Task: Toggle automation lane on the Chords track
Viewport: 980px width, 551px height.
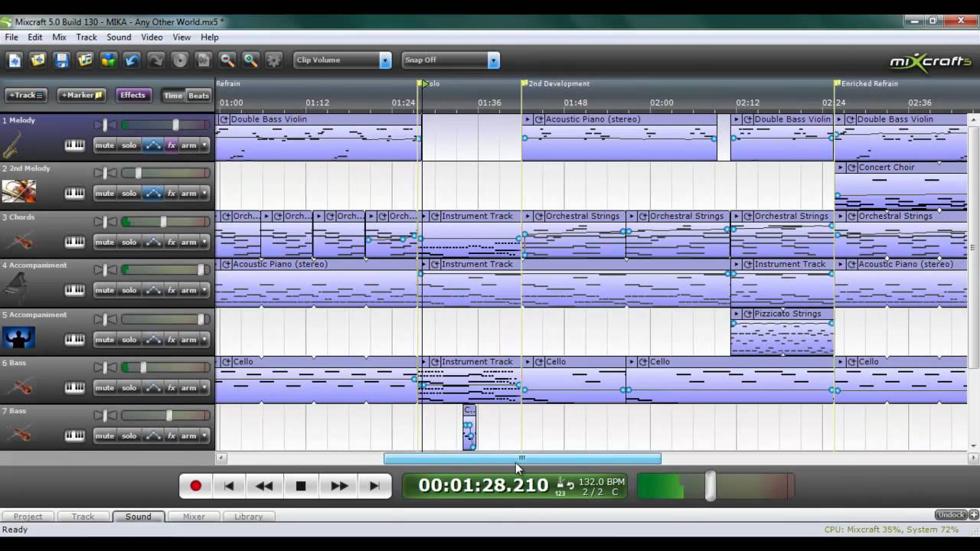Action: (153, 242)
